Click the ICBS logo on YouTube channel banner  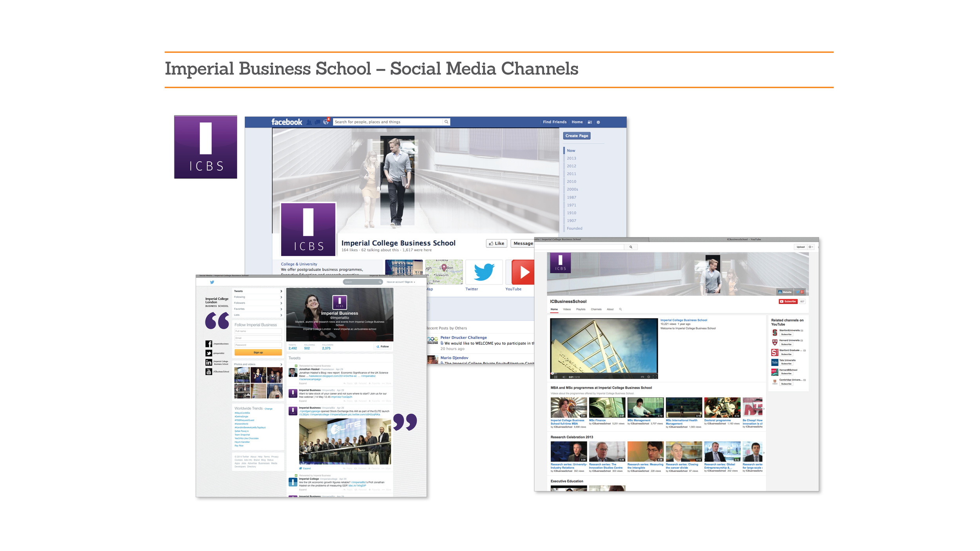coord(561,263)
